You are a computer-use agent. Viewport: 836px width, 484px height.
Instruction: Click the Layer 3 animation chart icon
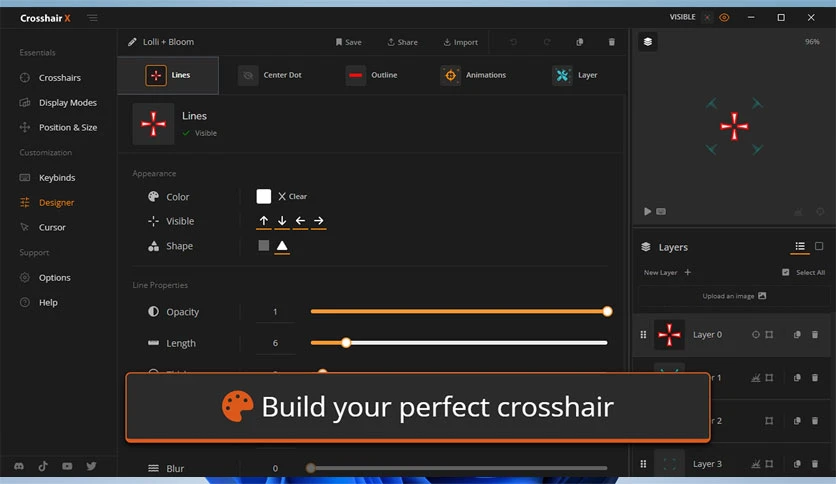pos(755,464)
